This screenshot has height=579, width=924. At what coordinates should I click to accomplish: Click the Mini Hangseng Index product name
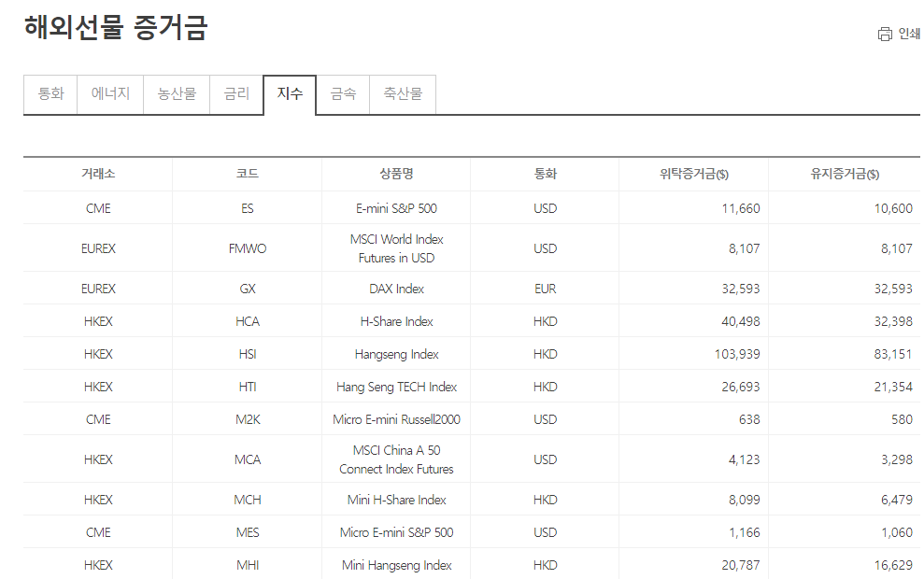click(x=396, y=565)
